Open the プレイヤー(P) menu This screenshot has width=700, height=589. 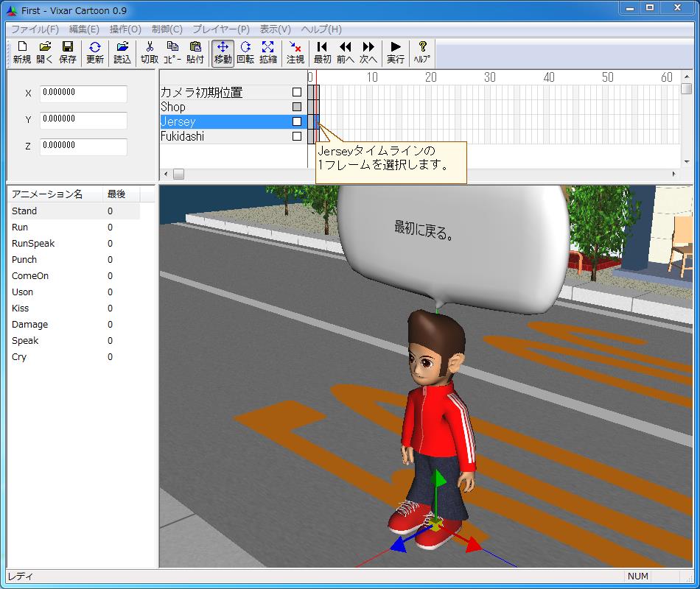pyautogui.click(x=221, y=29)
